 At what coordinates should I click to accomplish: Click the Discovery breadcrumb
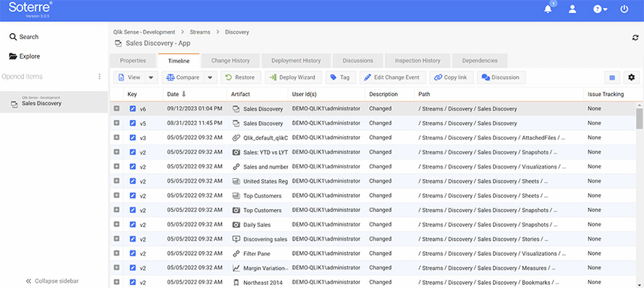[x=237, y=32]
